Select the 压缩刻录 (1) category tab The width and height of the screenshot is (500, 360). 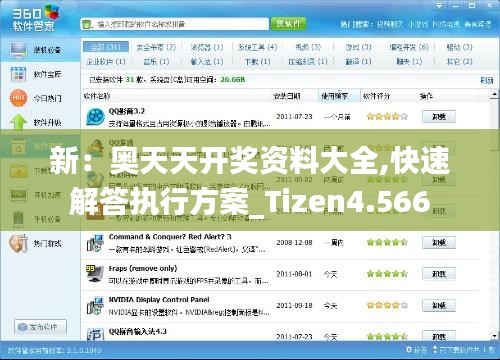pos(308,62)
